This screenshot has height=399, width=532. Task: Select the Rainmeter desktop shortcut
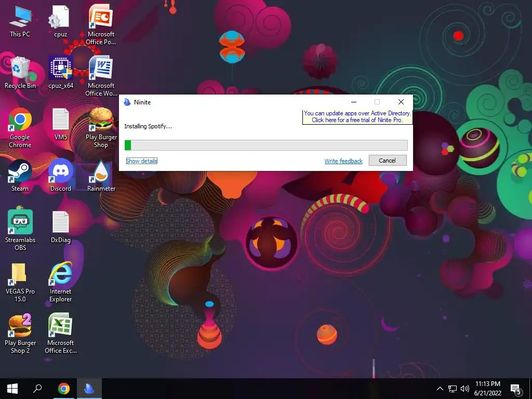(x=101, y=176)
